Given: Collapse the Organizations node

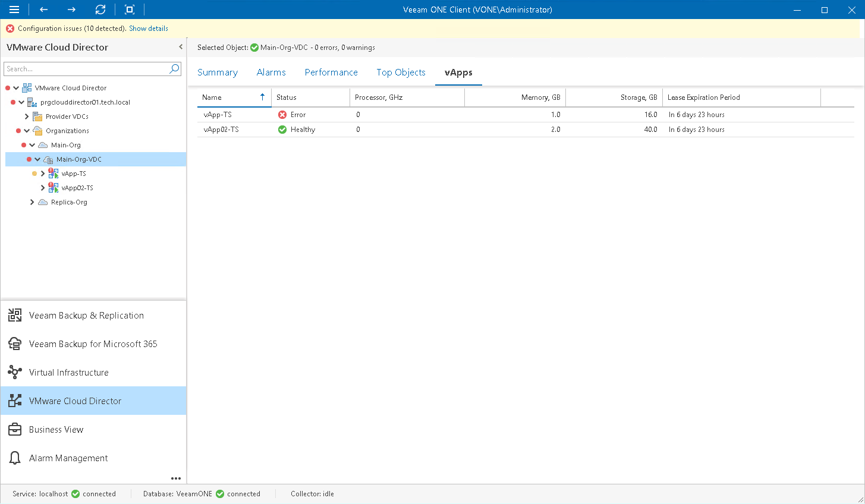Looking at the screenshot, I should pyautogui.click(x=27, y=131).
